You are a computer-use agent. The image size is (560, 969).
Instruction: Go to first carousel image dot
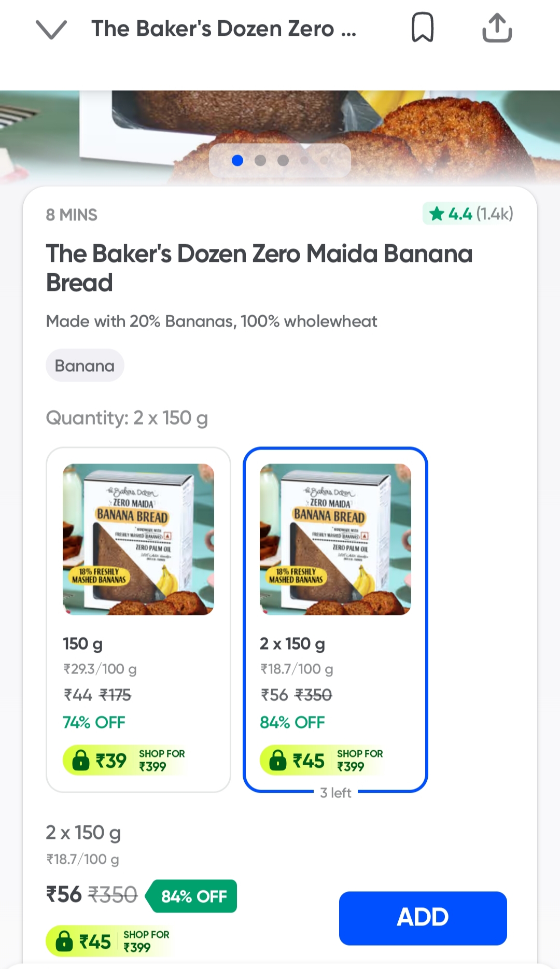point(237,161)
